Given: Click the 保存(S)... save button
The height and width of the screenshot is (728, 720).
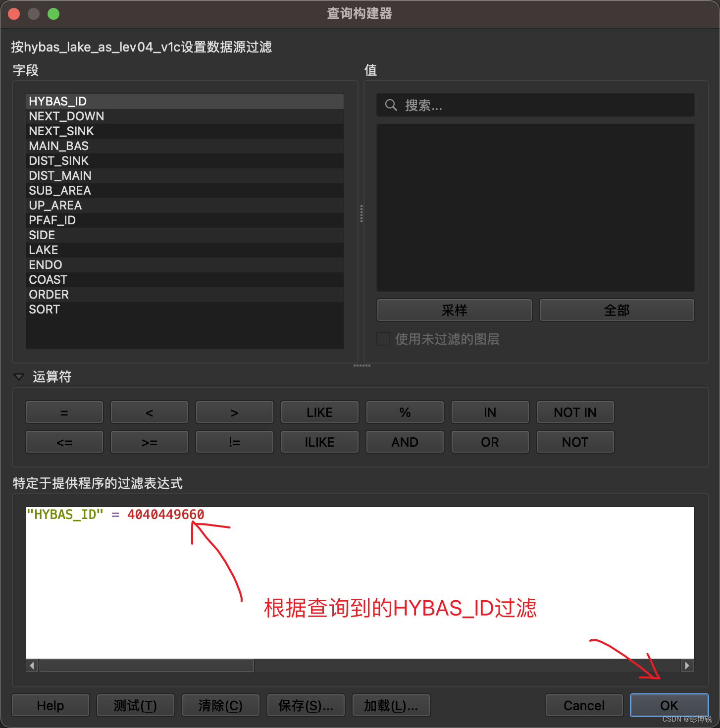Looking at the screenshot, I should [x=306, y=705].
